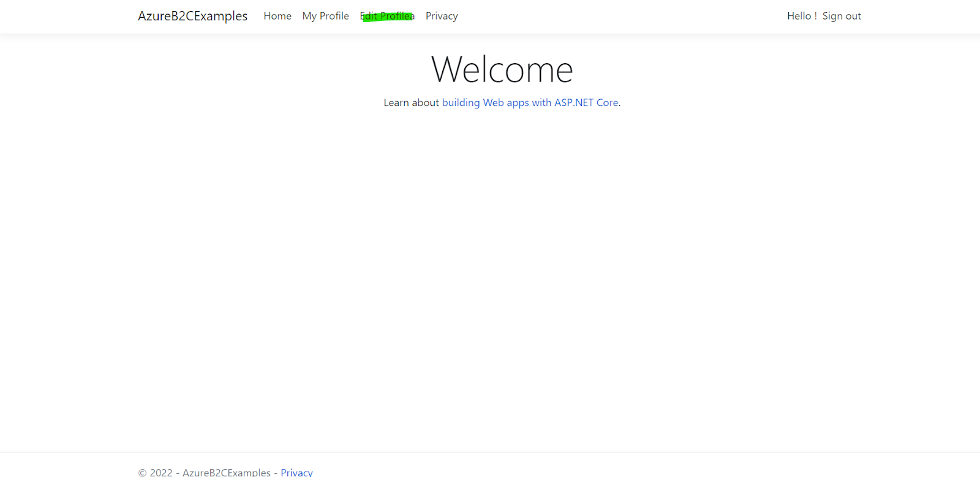The image size is (980, 477).
Task: Open the footer Privacy link
Action: point(296,472)
